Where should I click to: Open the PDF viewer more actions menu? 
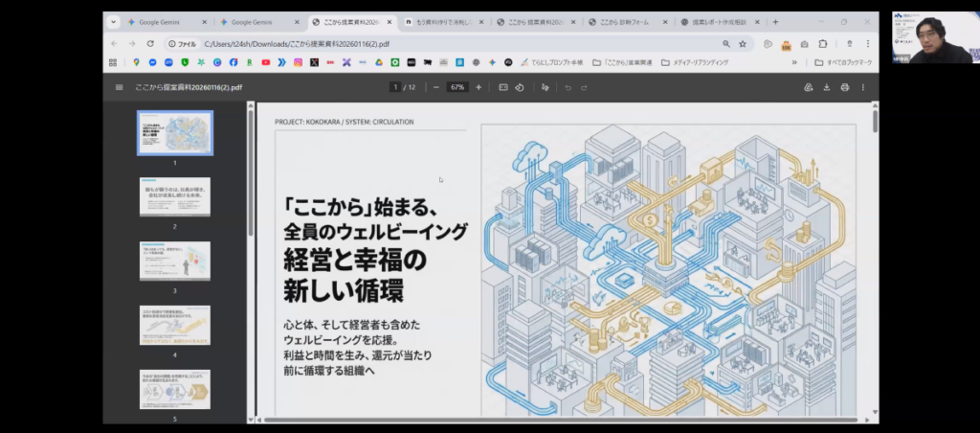coord(863,87)
